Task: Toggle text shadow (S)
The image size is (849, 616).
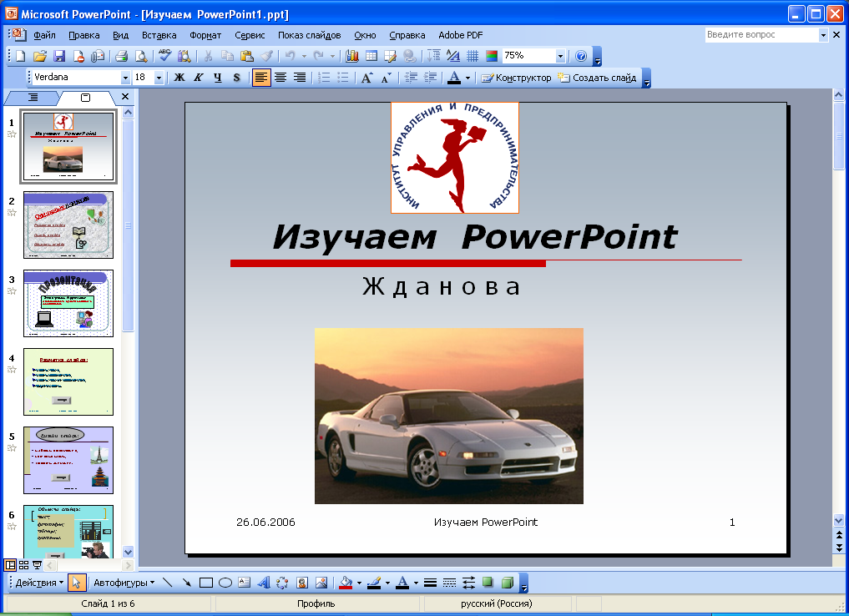Action: pyautogui.click(x=236, y=78)
